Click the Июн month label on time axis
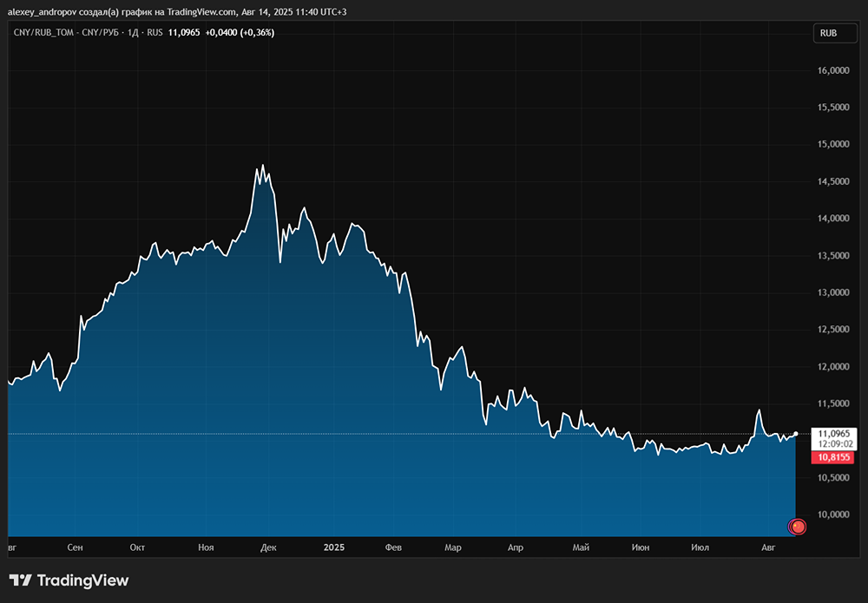868x603 pixels. [641, 547]
